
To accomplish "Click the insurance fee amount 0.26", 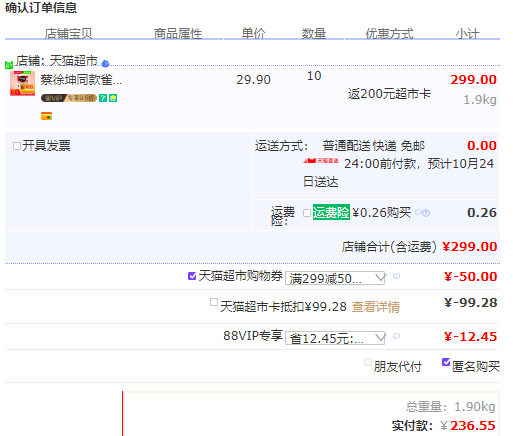I will point(482,213).
